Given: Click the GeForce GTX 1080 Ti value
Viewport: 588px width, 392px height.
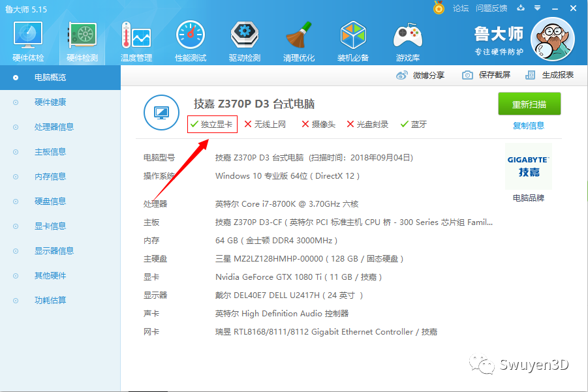Looking at the screenshot, I should pos(298,277).
